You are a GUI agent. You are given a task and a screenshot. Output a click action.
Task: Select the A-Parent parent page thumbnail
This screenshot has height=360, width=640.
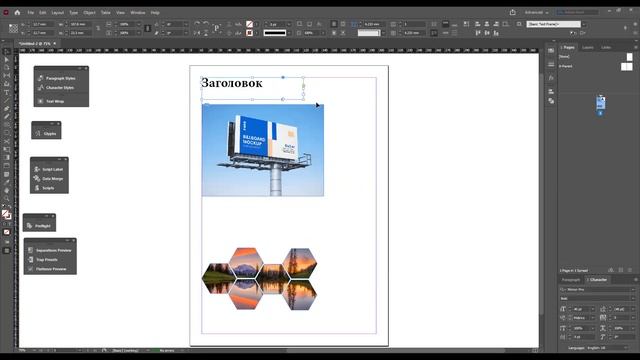point(627,67)
